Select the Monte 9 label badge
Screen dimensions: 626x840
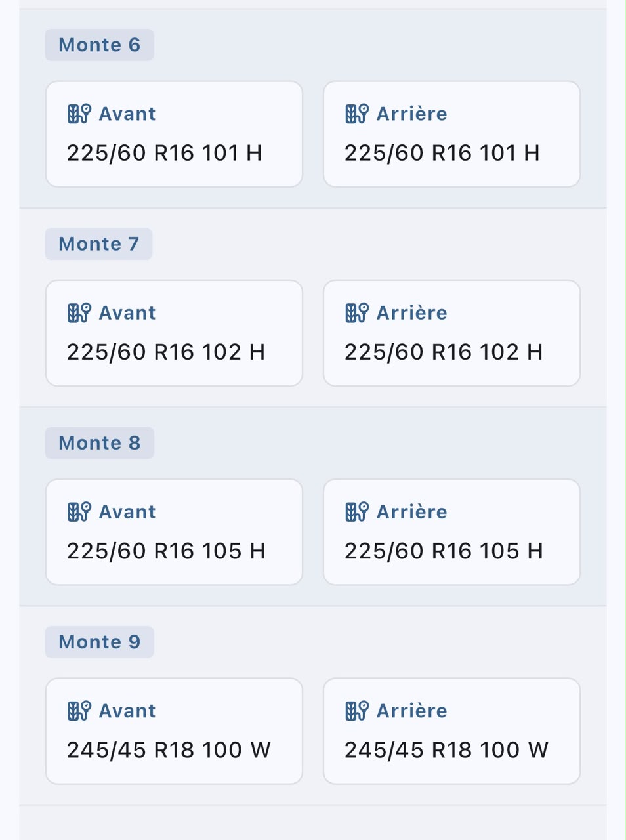point(100,641)
